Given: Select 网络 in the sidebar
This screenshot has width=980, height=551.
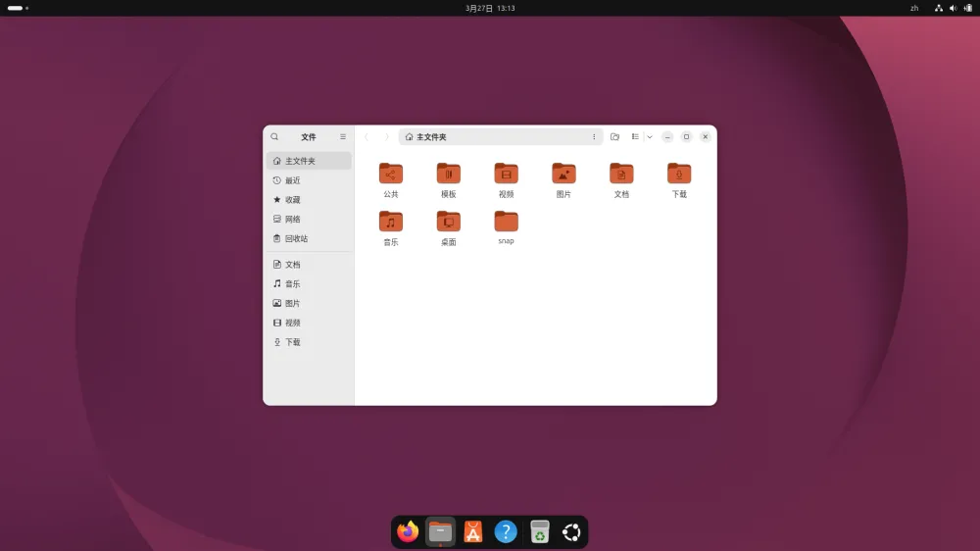Looking at the screenshot, I should pos(309,219).
